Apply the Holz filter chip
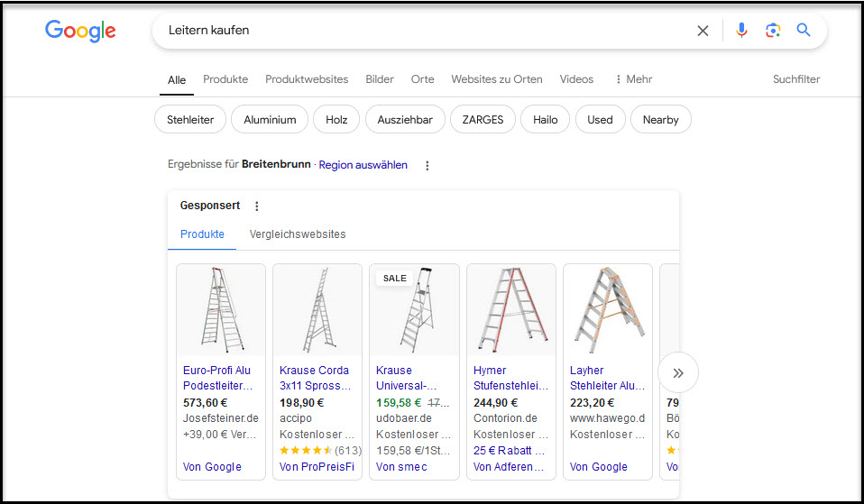The image size is (864, 504). tap(336, 120)
